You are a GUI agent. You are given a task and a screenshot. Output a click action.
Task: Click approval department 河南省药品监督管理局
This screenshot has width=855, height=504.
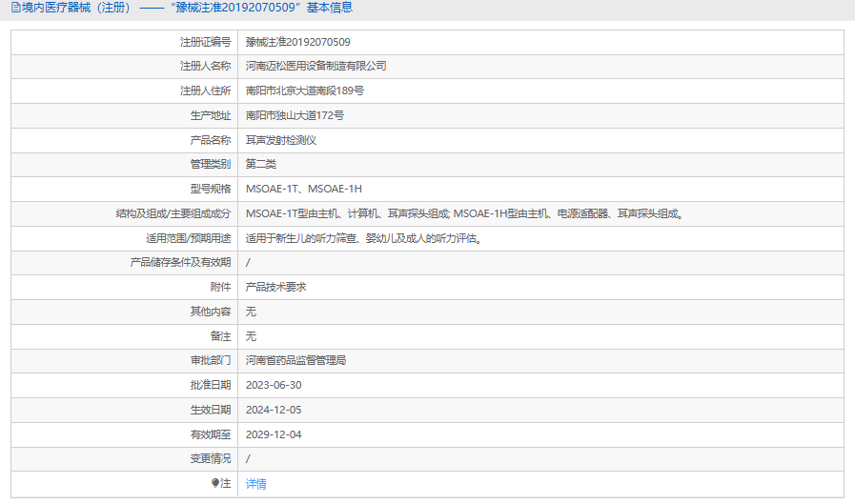pos(295,360)
